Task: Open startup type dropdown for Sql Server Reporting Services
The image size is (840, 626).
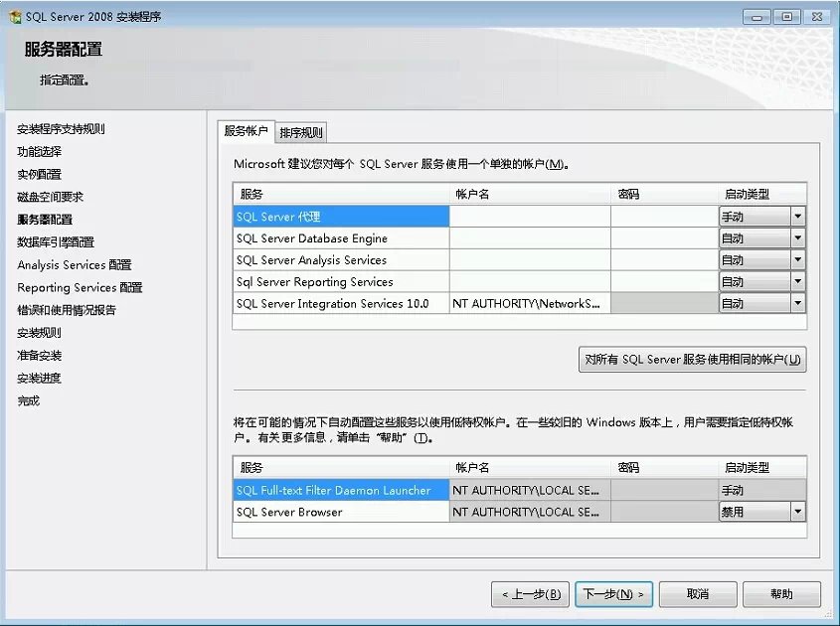Action: [x=796, y=282]
